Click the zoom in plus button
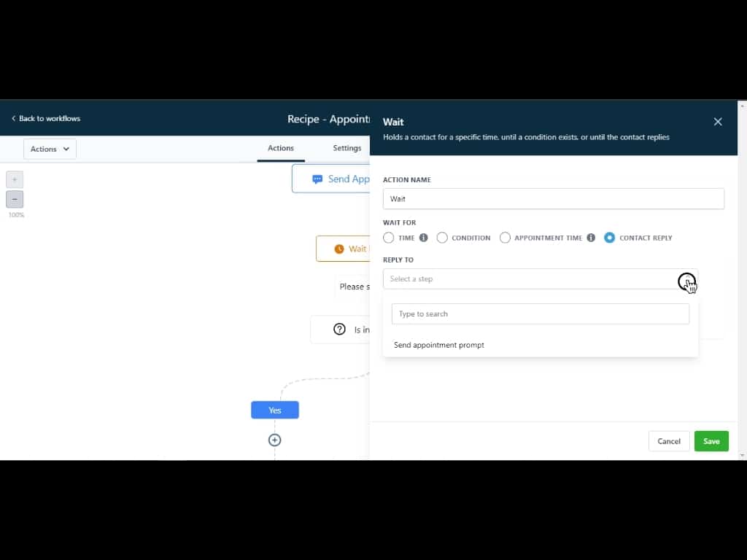 15,179
